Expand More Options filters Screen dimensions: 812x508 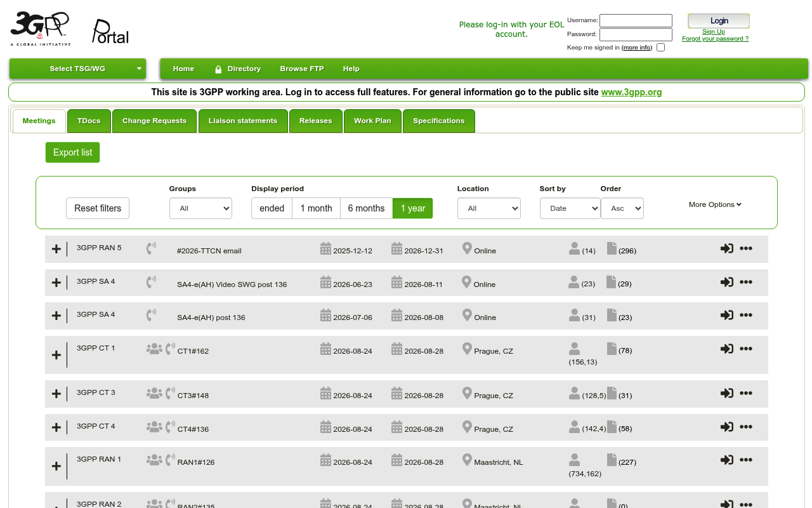(715, 204)
